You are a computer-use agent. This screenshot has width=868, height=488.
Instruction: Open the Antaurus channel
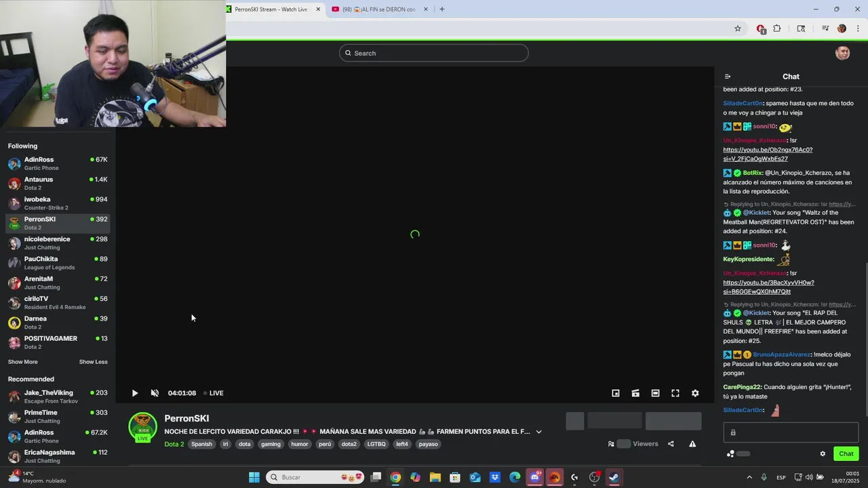[x=58, y=183]
